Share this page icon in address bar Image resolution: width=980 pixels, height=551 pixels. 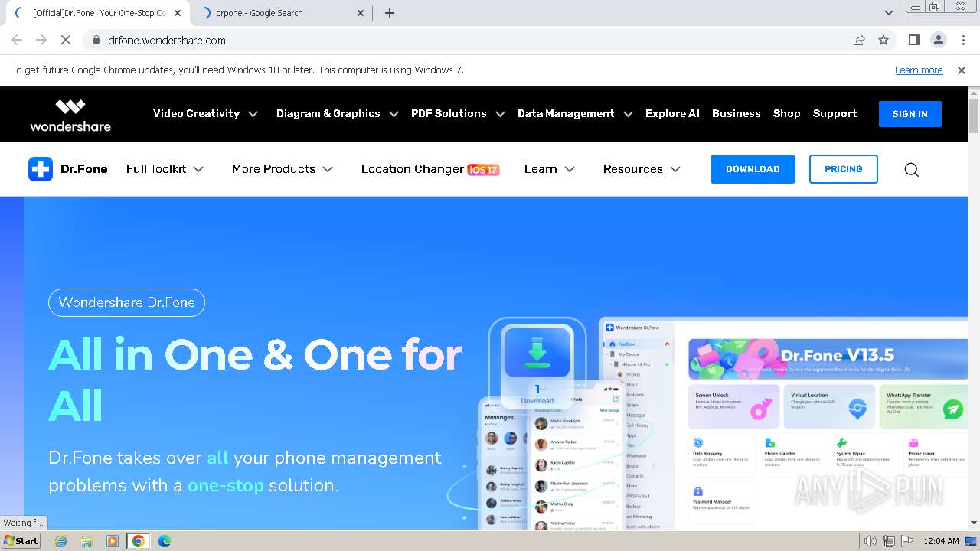(x=859, y=41)
